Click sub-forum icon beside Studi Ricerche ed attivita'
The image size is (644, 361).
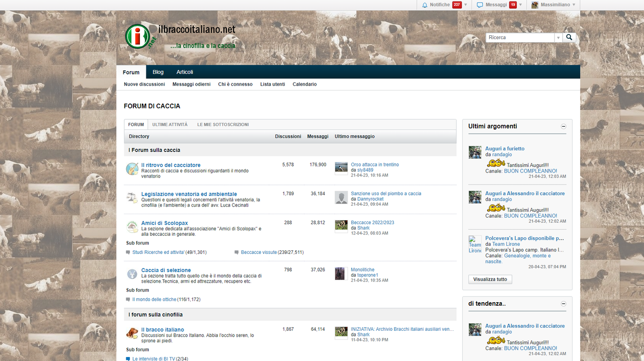click(x=128, y=252)
